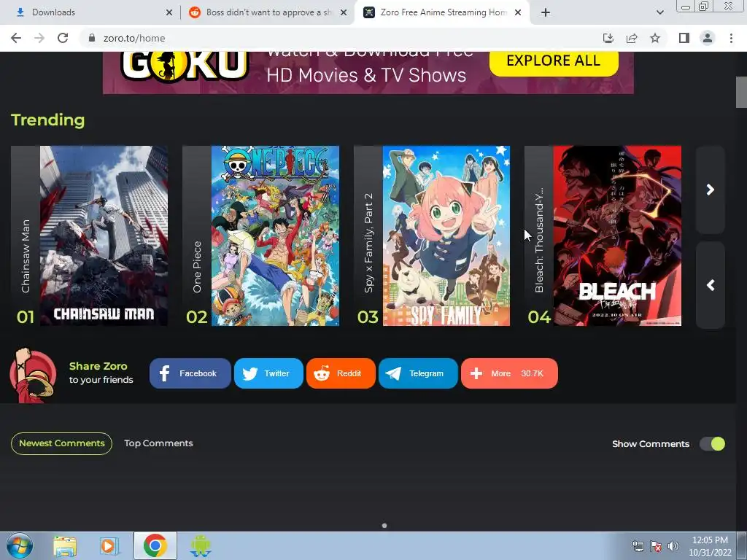Image resolution: width=747 pixels, height=560 pixels.
Task: Open the Android app on the taskbar
Action: 200,545
